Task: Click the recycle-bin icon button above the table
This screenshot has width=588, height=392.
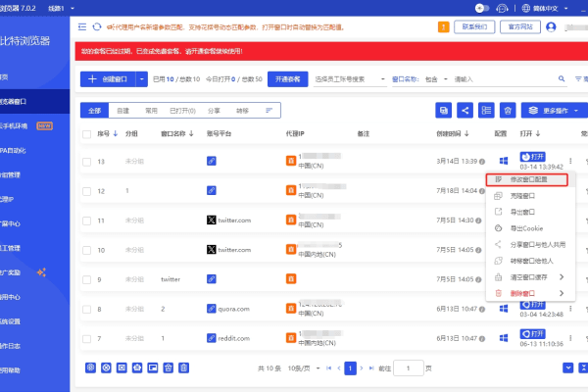Action: pos(508,111)
